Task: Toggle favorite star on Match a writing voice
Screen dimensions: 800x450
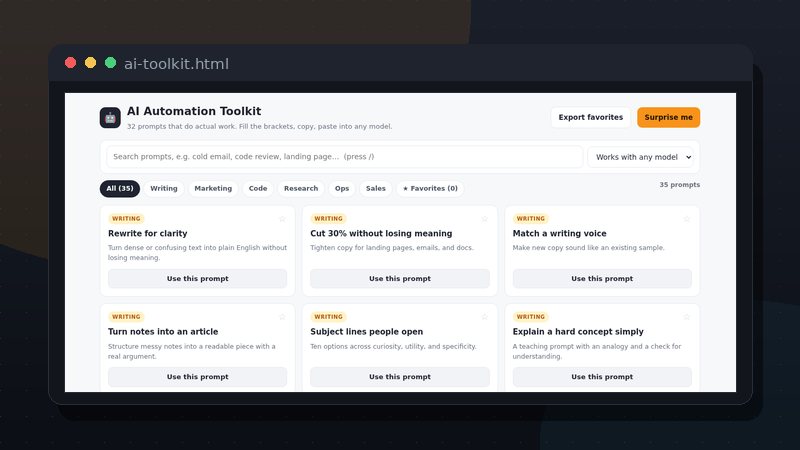Action: coord(687,219)
